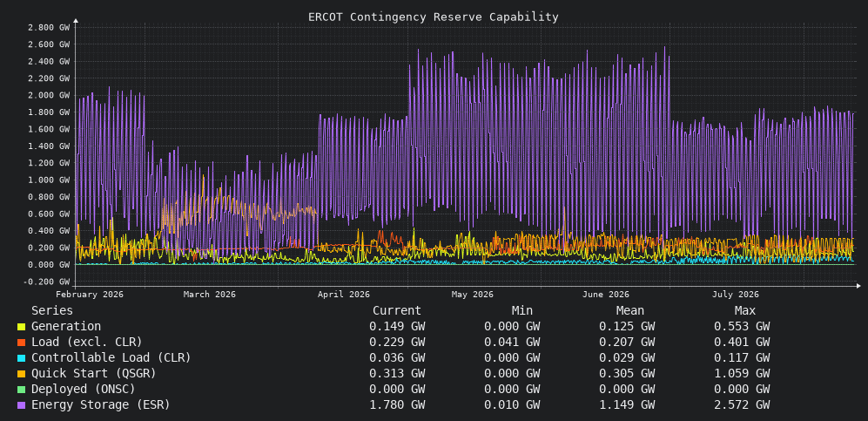Click the March 2026 axis label
The height and width of the screenshot is (421, 868).
tap(209, 294)
